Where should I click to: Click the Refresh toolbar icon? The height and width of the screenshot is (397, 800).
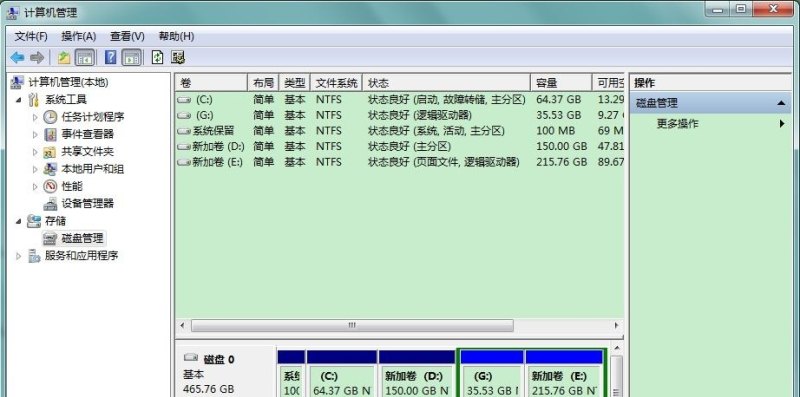(158, 58)
